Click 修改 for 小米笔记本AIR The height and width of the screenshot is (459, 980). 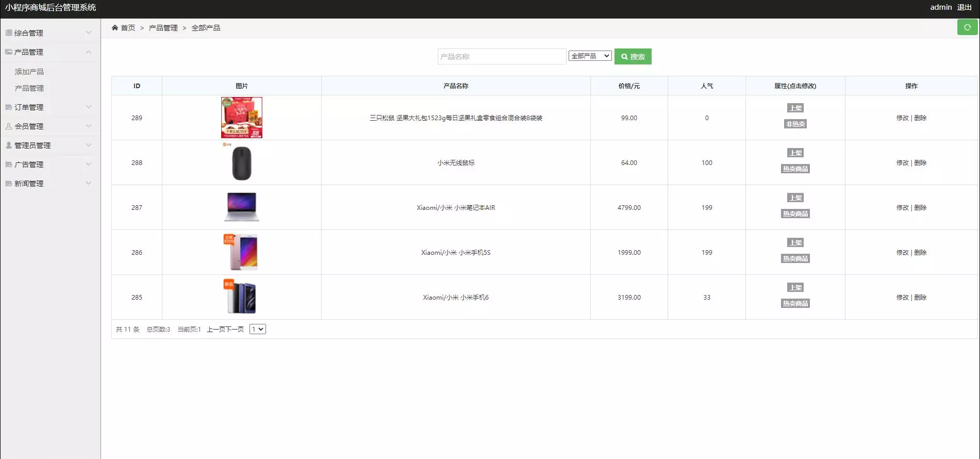click(902, 207)
